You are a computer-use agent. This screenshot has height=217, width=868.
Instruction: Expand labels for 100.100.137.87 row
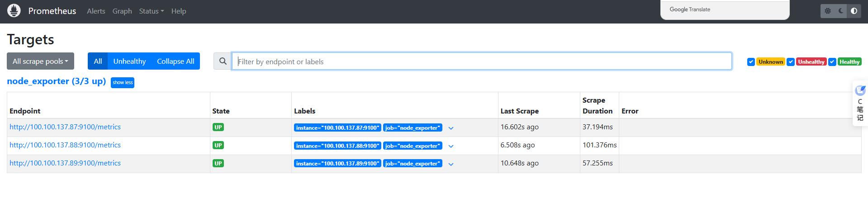451,128
